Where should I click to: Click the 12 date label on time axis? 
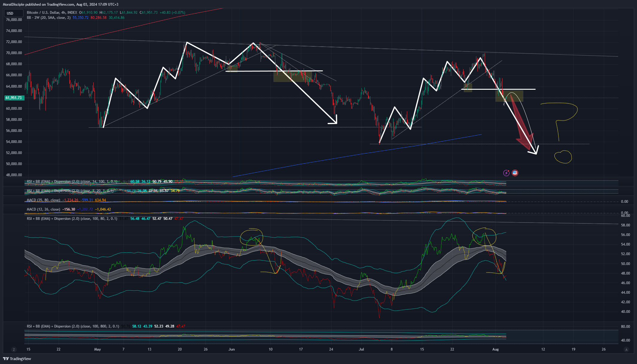[x=543, y=349]
